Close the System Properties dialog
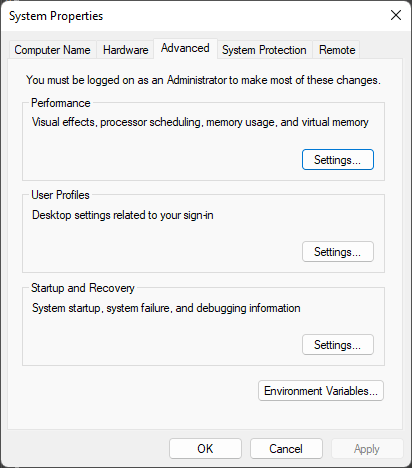 tap(396, 15)
